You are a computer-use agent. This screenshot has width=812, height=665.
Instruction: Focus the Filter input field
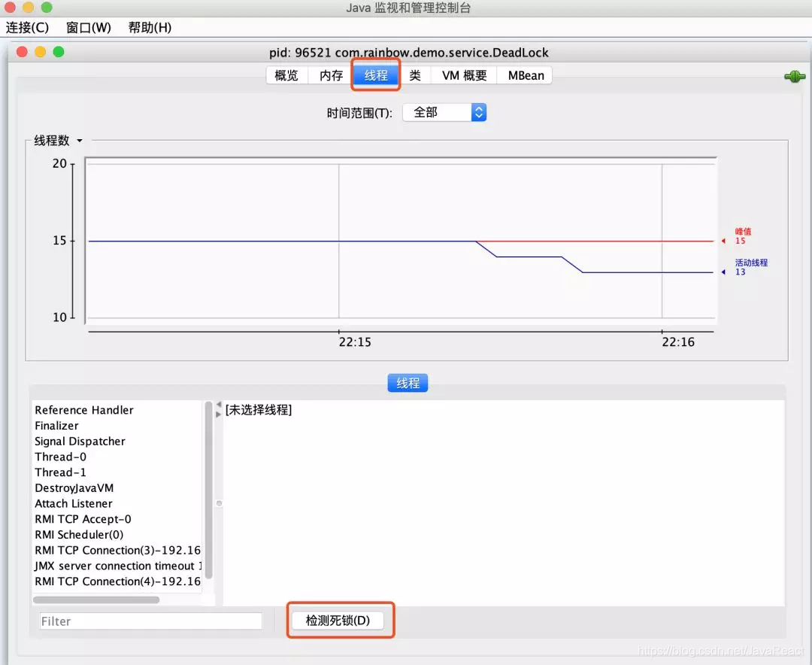pyautogui.click(x=150, y=621)
